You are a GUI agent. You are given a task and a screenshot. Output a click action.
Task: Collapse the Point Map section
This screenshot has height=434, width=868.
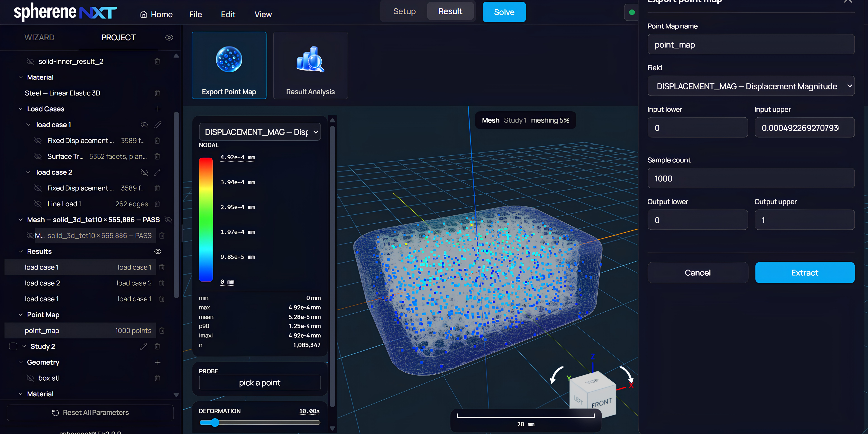(x=21, y=315)
